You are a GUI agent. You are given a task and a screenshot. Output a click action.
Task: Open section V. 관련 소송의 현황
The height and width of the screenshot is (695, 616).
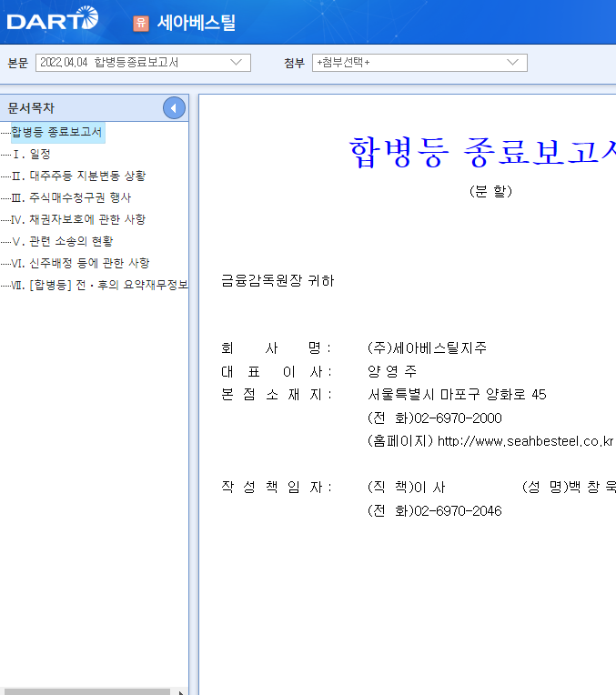[x=62, y=241]
